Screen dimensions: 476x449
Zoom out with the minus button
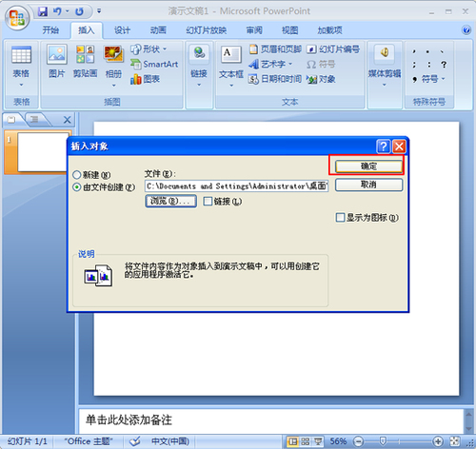(358, 441)
